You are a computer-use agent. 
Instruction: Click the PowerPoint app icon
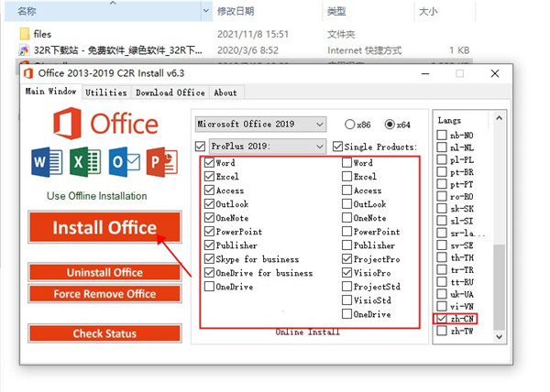pos(162,162)
